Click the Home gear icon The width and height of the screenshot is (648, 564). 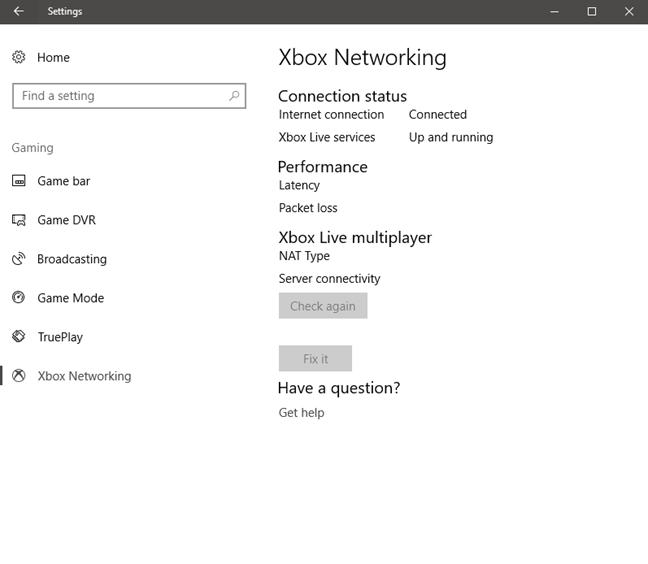(x=19, y=57)
